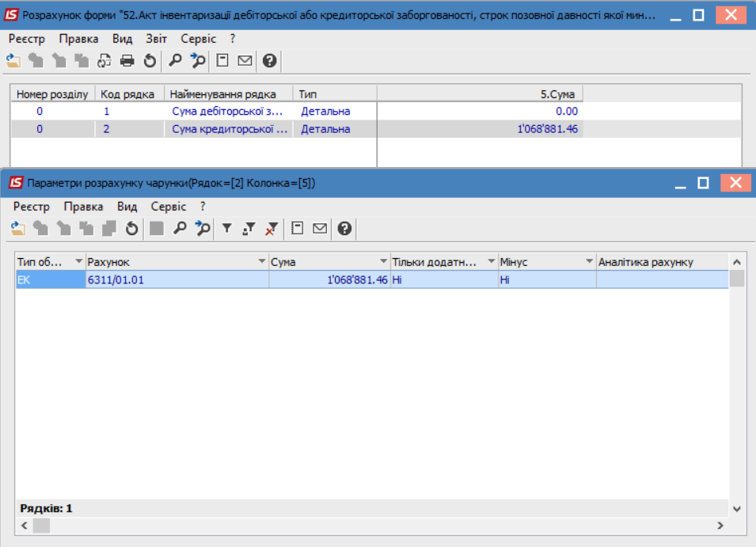Open the Правка menu in cell parameters window

pyautogui.click(x=83, y=207)
